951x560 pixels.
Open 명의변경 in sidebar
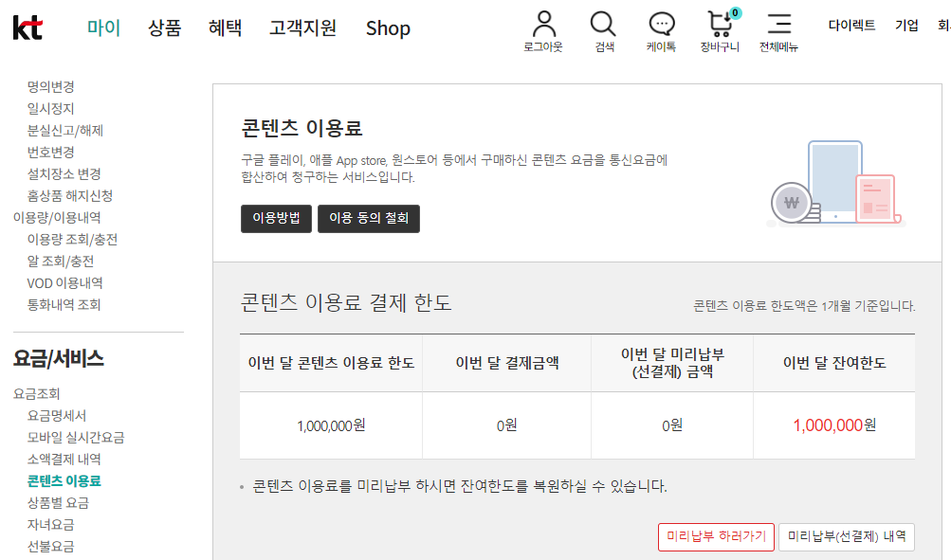pyautogui.click(x=51, y=86)
